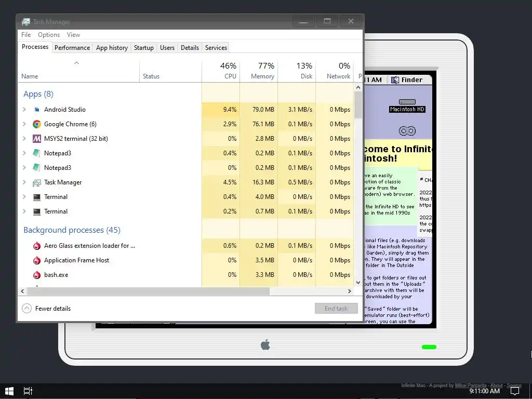Open Task View on the taskbar

[x=28, y=391]
